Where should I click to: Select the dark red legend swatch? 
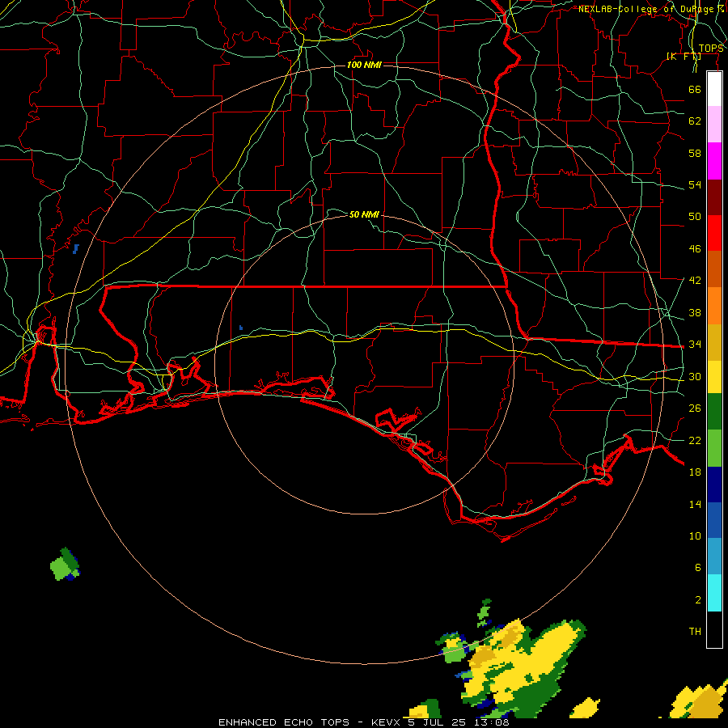[x=714, y=197]
